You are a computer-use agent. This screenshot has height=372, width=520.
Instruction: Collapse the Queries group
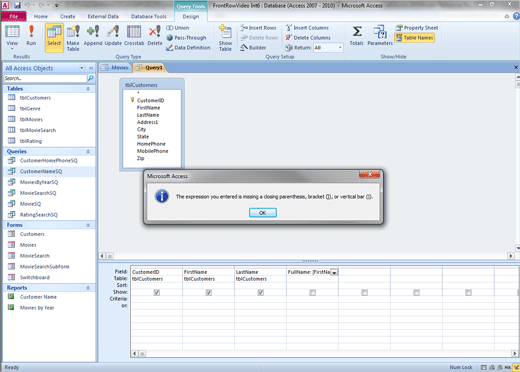click(88, 152)
